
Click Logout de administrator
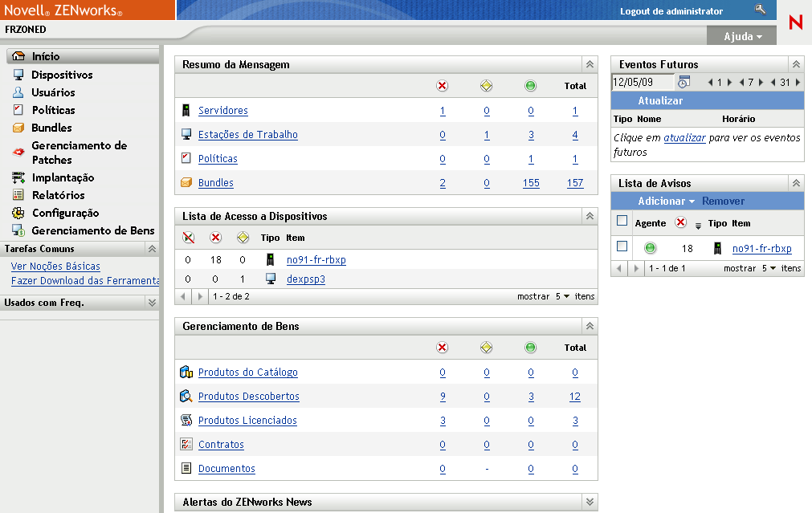(671, 11)
